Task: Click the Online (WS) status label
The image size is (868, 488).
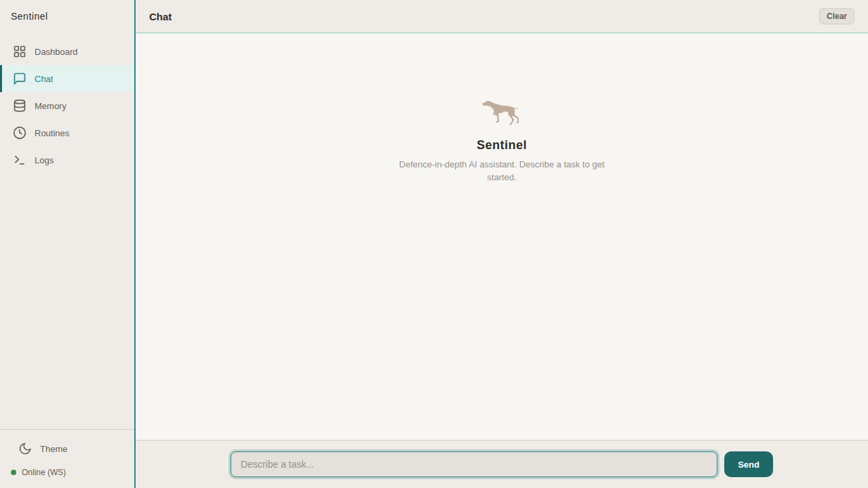Action: [43, 472]
